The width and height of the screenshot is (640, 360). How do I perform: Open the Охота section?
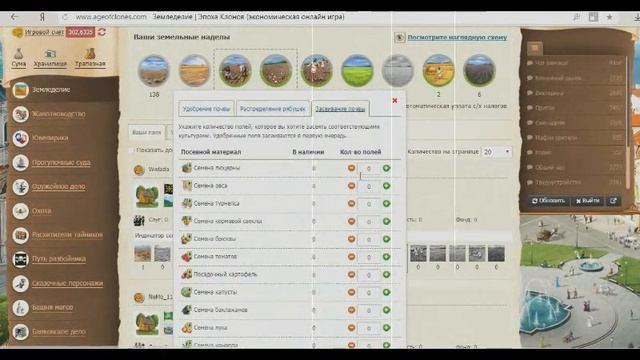tap(41, 211)
